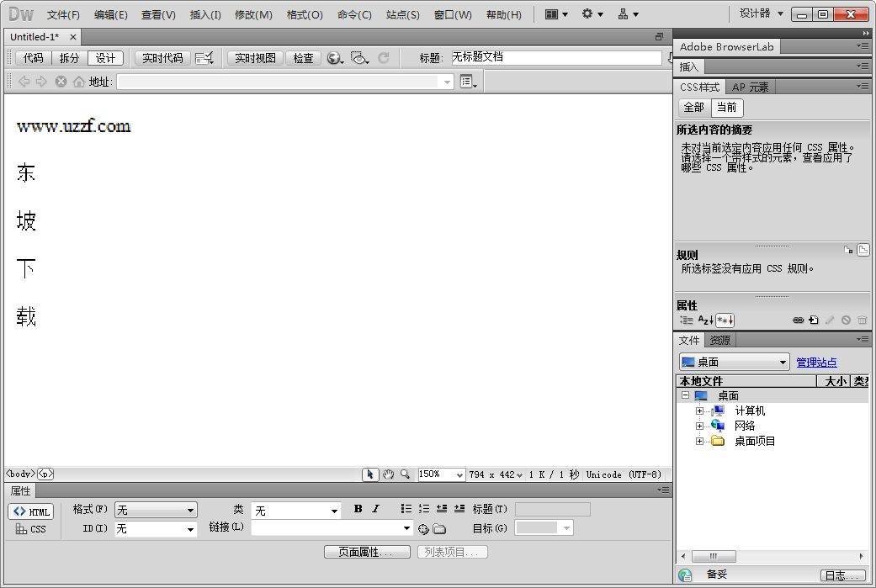Click the 页面属性 button
This screenshot has width=876, height=588.
tap(367, 553)
